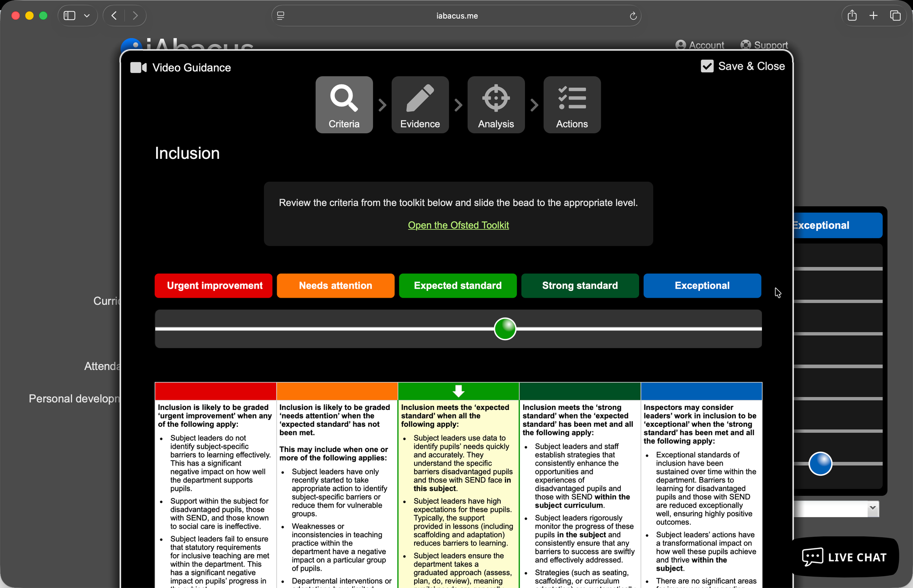This screenshot has width=913, height=588.
Task: Click the Video Guidance camera icon
Action: point(138,68)
